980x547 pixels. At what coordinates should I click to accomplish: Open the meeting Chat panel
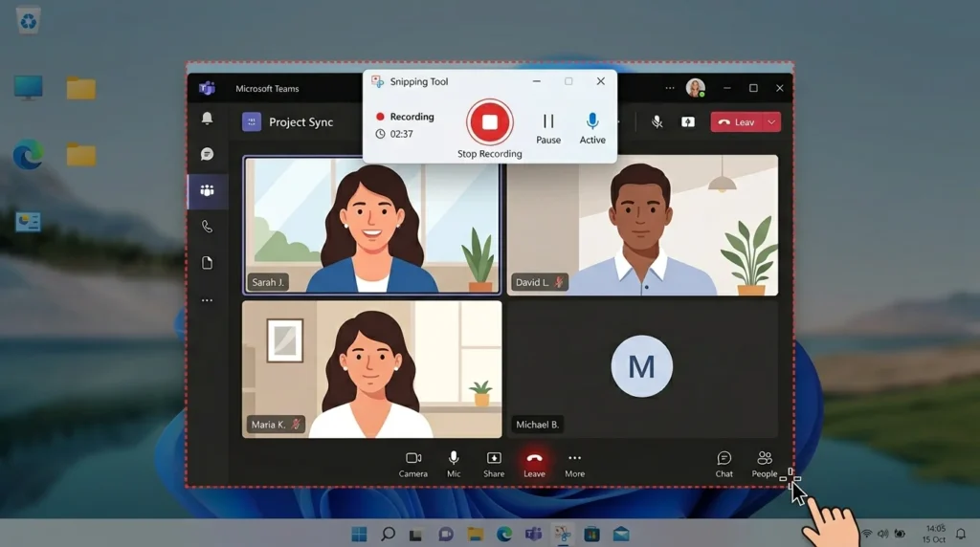pos(724,463)
